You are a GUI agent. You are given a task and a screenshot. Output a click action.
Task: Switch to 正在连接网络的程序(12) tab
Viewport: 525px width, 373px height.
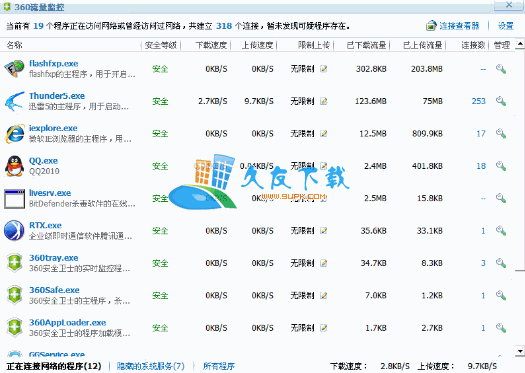pos(54,366)
